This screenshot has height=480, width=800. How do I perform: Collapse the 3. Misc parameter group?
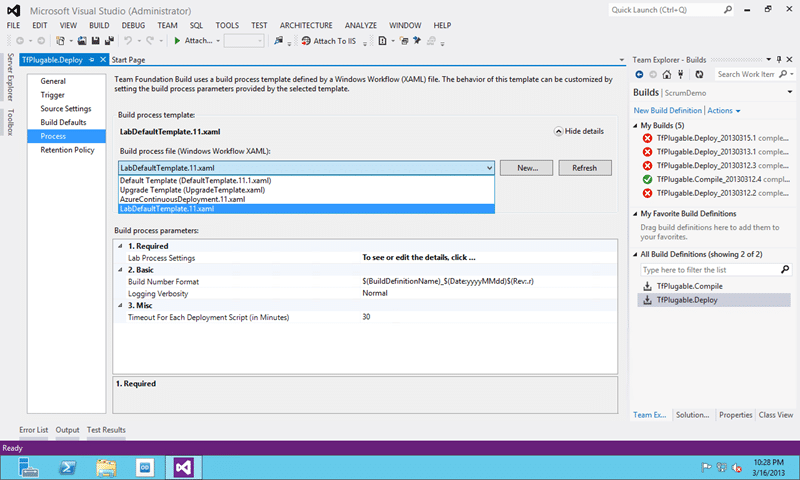click(120, 306)
